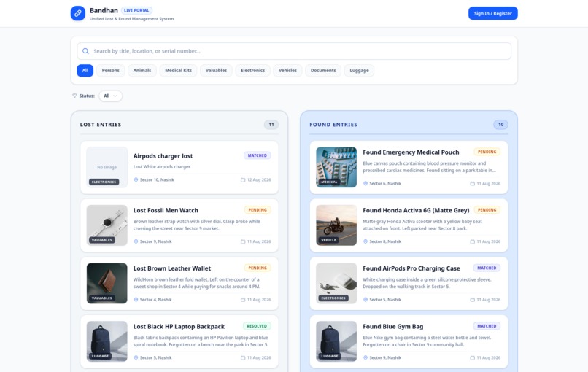Click calendar icon in Found Honda Activa card

point(472,241)
